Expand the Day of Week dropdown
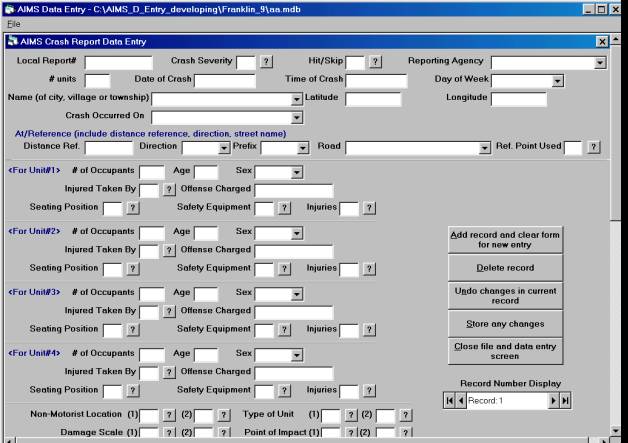The image size is (628, 443). [x=558, y=81]
